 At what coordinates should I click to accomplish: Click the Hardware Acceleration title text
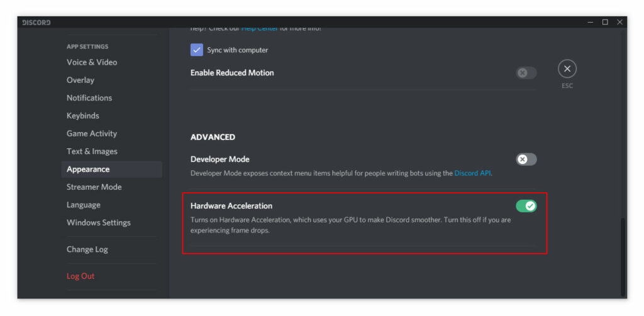pyautogui.click(x=231, y=205)
